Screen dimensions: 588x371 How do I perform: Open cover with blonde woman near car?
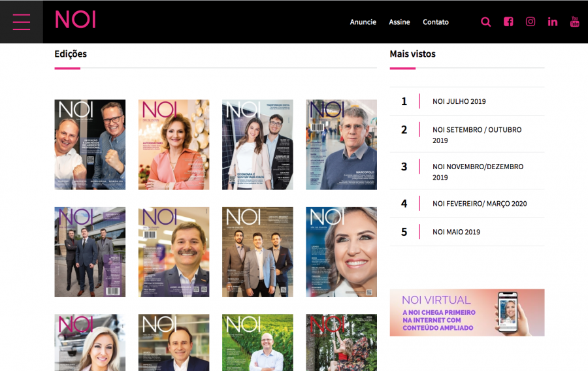tap(90, 342)
